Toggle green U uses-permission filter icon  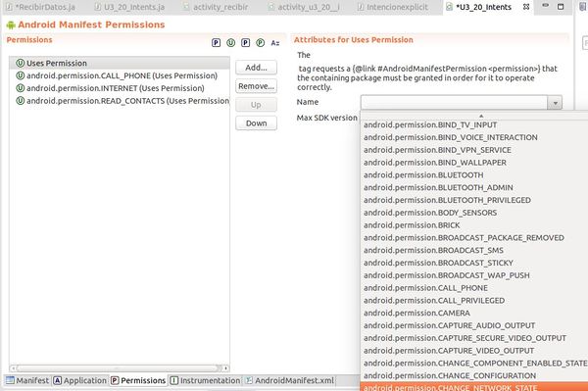230,43
